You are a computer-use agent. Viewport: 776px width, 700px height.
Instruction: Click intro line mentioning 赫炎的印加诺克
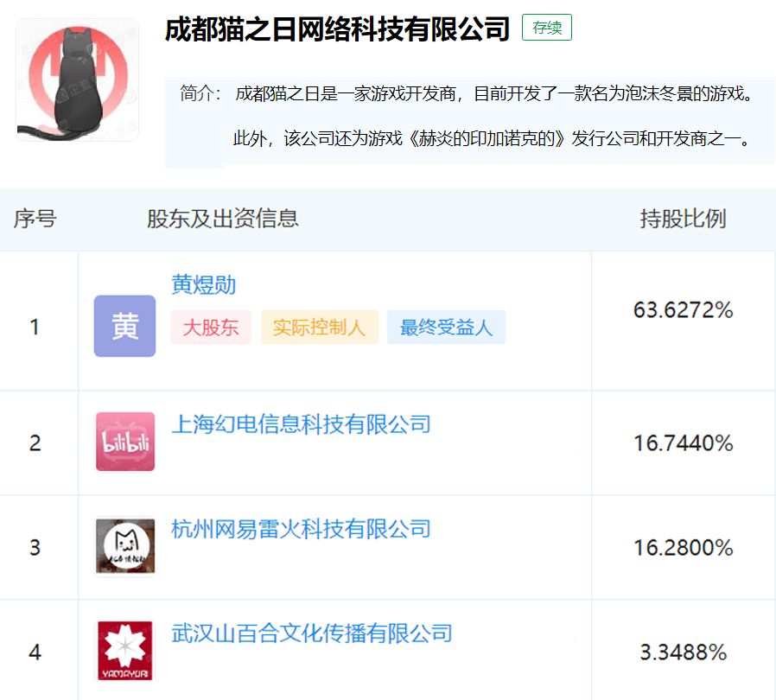pos(493,138)
